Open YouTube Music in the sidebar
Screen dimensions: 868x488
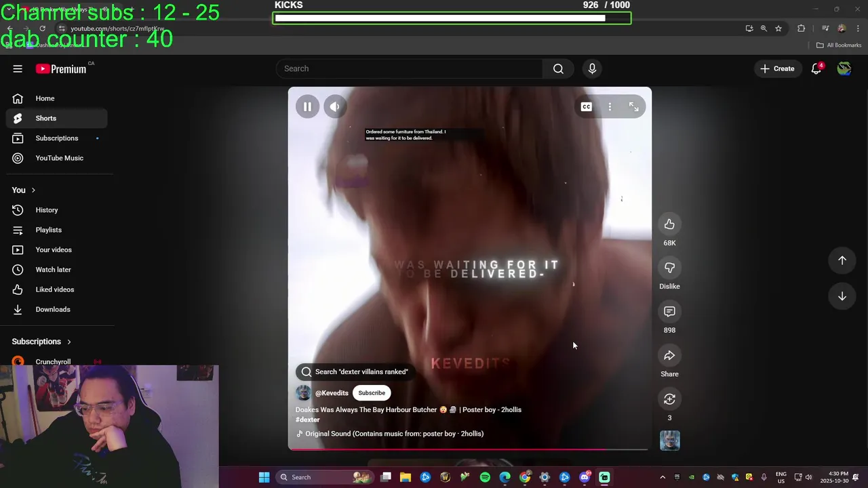click(x=57, y=158)
